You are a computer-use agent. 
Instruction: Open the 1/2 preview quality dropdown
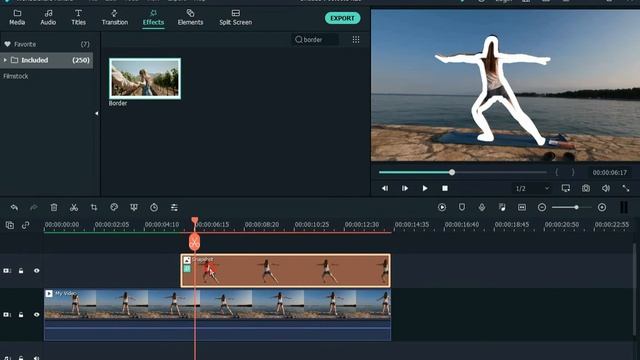click(532, 188)
